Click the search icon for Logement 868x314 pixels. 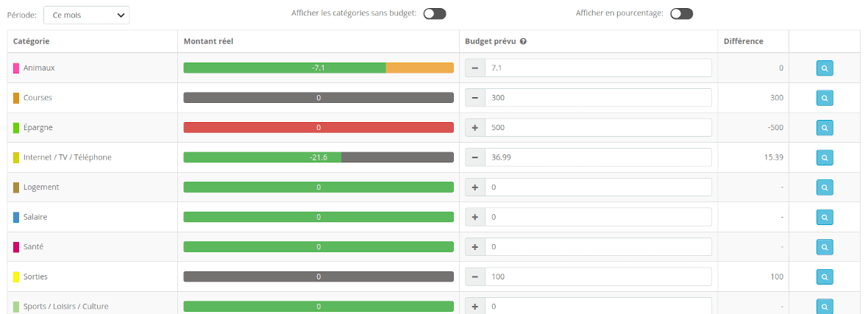[x=825, y=188]
